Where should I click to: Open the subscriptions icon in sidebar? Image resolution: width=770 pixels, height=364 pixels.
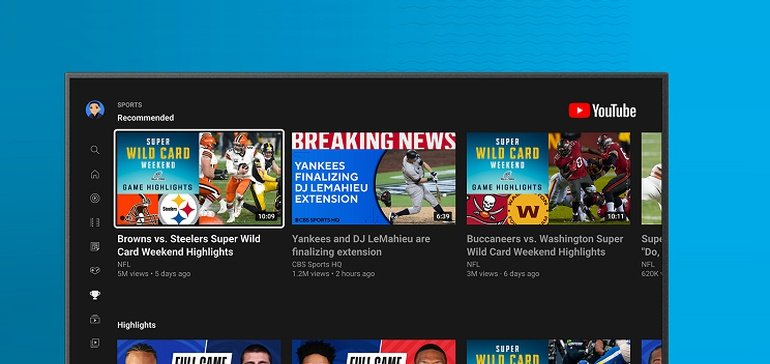95,319
